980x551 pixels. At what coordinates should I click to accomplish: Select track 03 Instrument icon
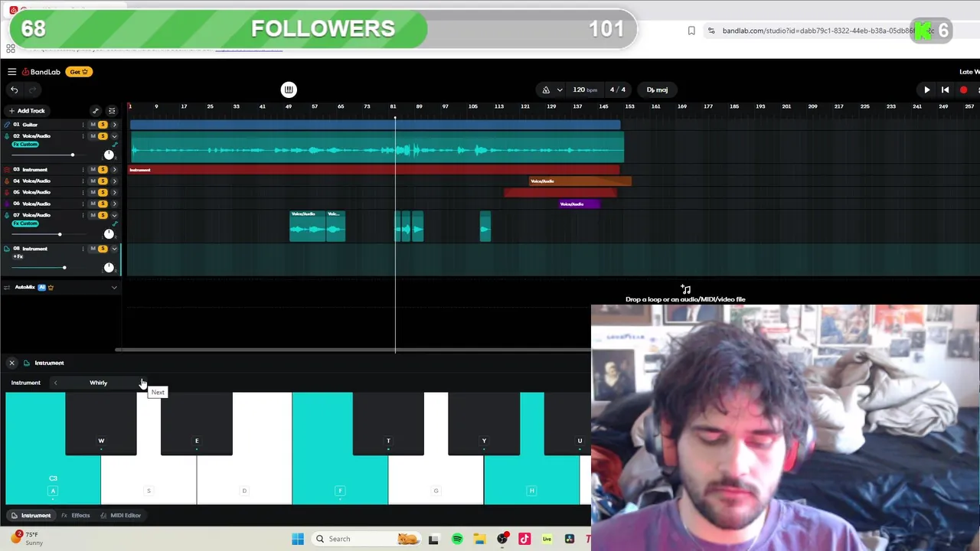click(7, 170)
